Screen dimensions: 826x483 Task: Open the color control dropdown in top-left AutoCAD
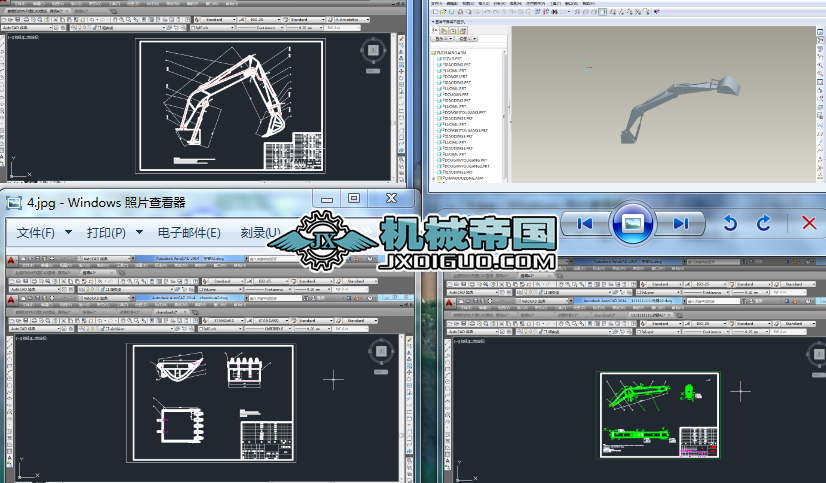pyautogui.click(x=214, y=27)
